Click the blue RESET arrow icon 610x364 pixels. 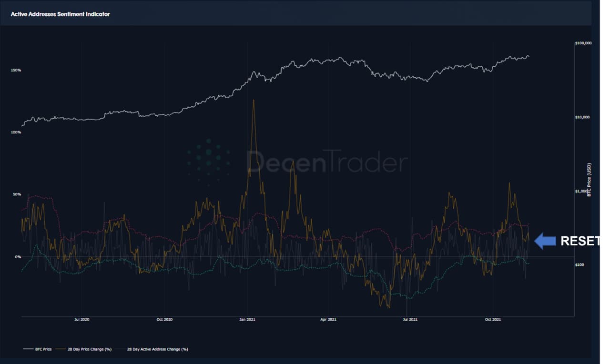point(545,241)
